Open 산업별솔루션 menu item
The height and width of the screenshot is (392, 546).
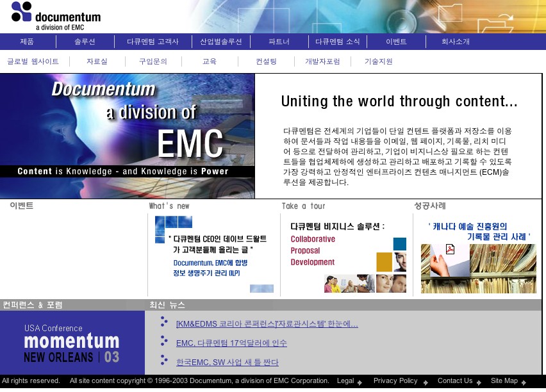coord(220,42)
